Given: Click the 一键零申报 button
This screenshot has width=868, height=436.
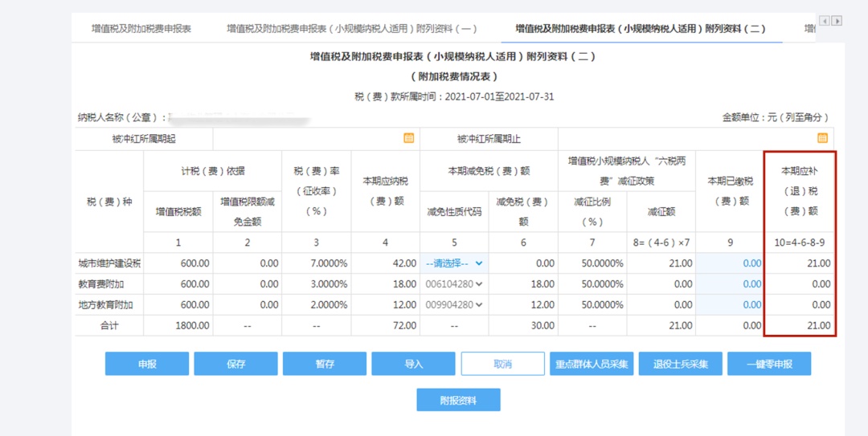Looking at the screenshot, I should click(x=768, y=364).
